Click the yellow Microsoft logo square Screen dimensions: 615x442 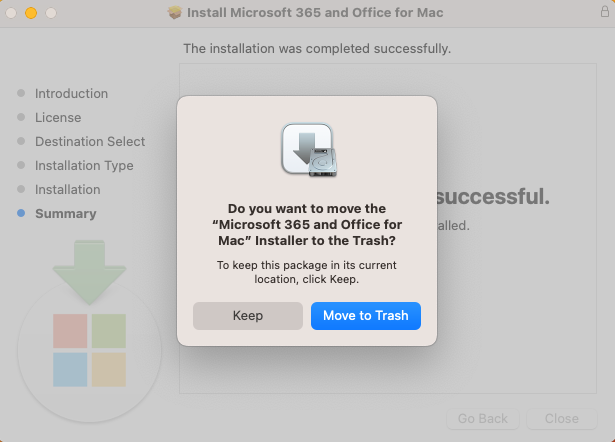point(109,369)
